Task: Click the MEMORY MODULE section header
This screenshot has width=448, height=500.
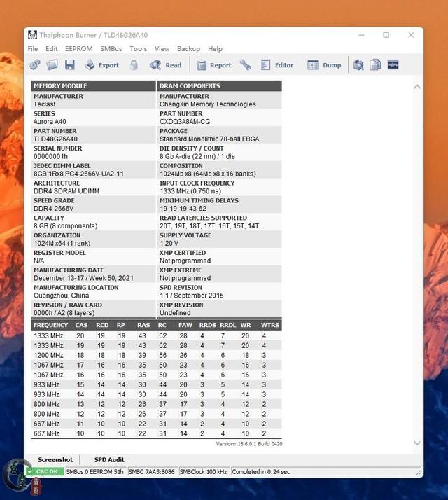Action: pos(93,85)
